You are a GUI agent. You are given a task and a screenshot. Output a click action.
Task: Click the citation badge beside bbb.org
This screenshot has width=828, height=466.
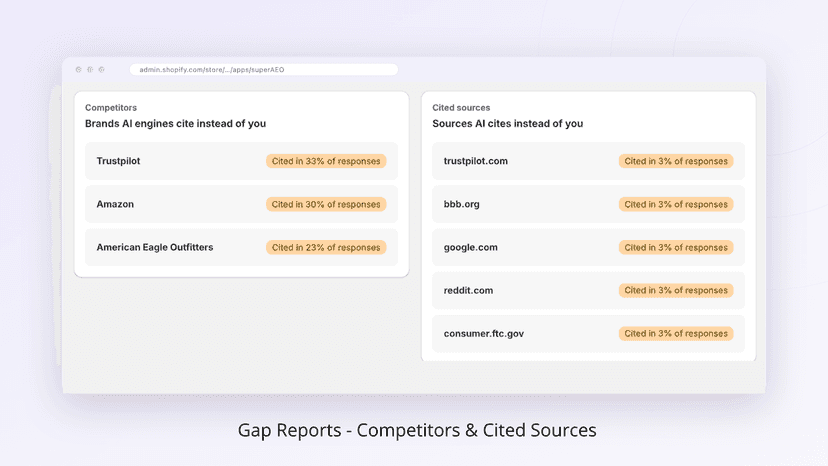(676, 204)
